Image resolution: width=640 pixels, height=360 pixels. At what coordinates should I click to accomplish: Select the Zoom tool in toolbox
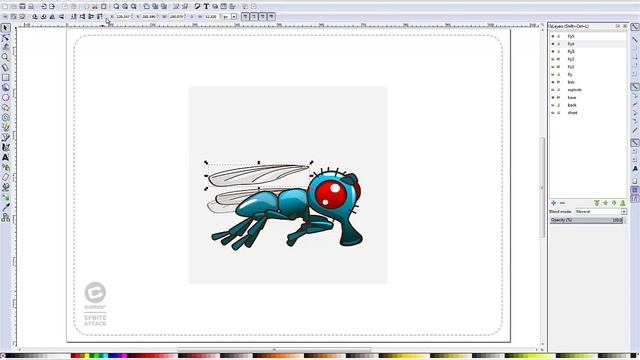[5, 57]
